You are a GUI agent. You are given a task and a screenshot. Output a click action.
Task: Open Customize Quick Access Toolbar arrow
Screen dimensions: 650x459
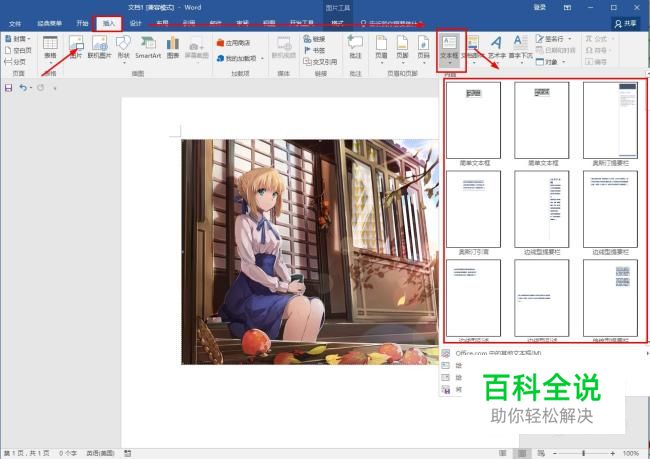[55, 88]
